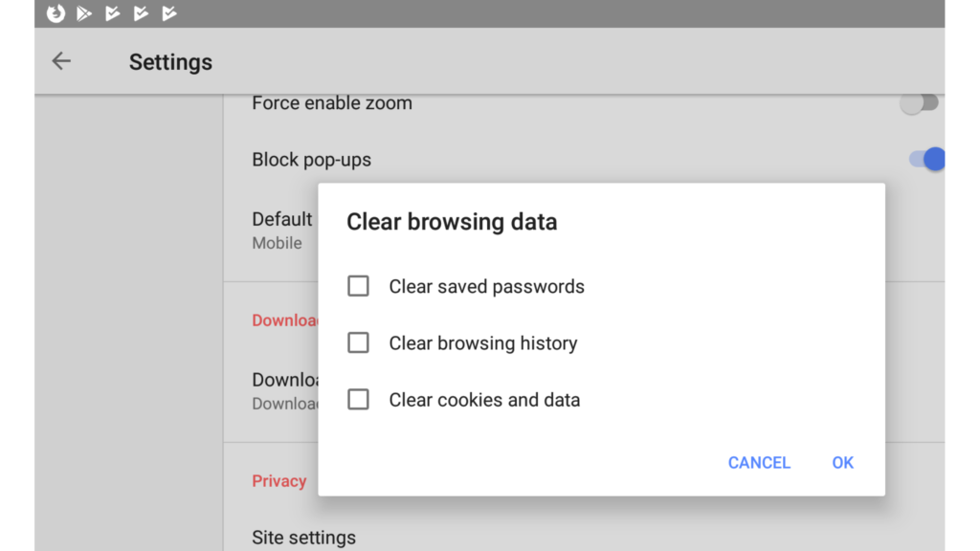Select the first checkmark app icon in taskbar
This screenshot has height=551, width=980.
(x=112, y=13)
